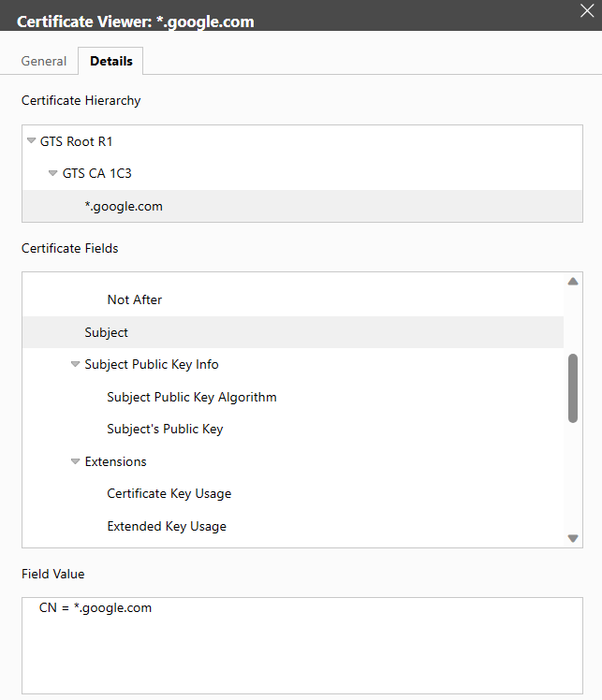602x700 pixels.
Task: Click scroll up arrow in Certificate Fields
Action: click(573, 282)
